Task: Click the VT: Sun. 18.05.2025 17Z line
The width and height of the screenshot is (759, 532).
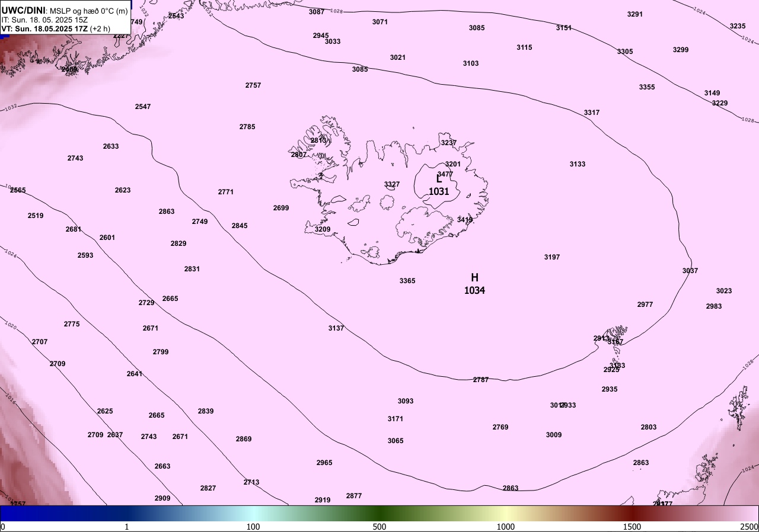Action: coord(56,28)
